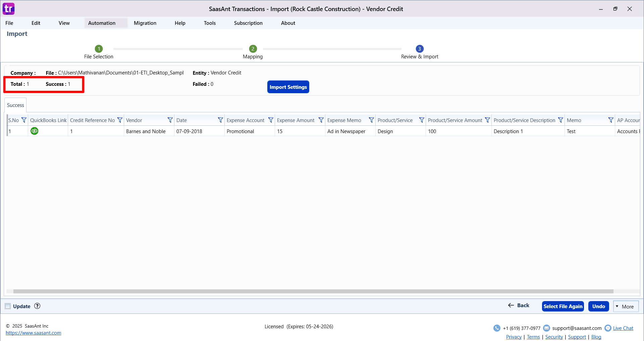Viewport: 644px width, 341px height.
Task: Open the Terms link
Action: click(533, 337)
